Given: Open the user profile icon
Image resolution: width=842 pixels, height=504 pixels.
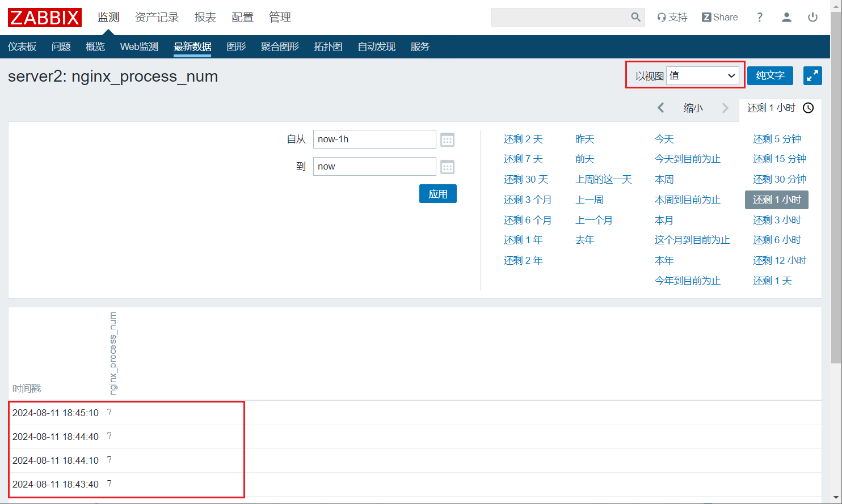Looking at the screenshot, I should (786, 18).
